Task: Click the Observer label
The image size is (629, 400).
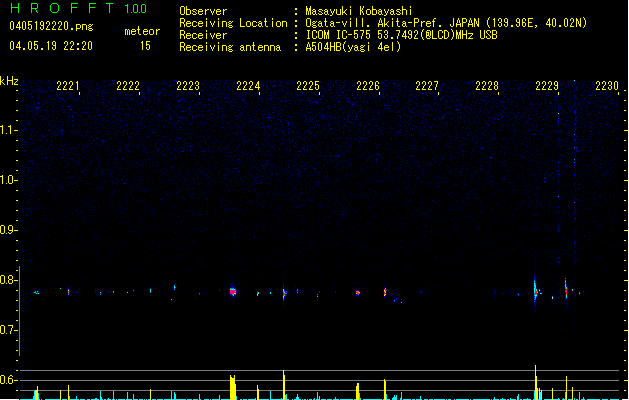Action: coord(203,11)
